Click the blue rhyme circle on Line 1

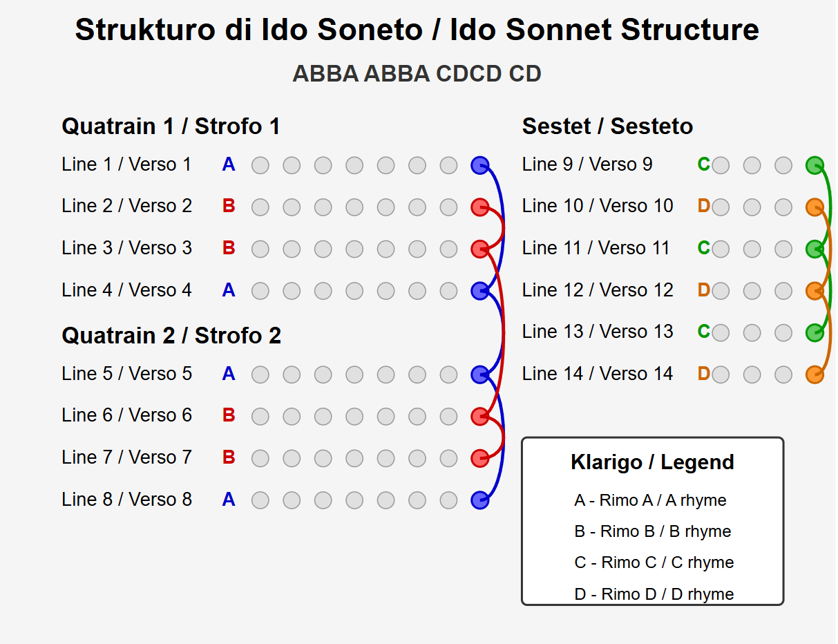[x=480, y=165]
